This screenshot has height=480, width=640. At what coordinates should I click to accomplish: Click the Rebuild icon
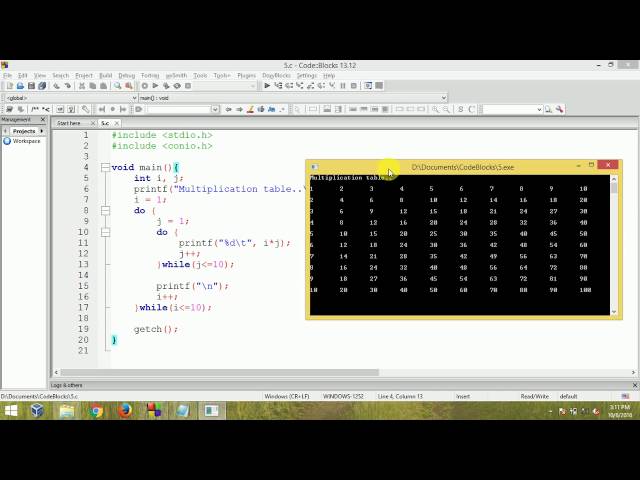[177, 86]
